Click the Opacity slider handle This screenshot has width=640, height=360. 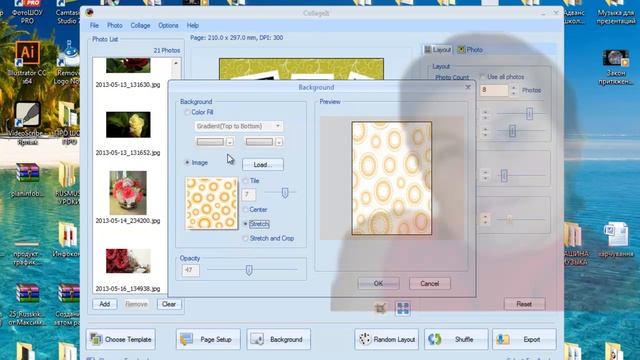pos(249,270)
